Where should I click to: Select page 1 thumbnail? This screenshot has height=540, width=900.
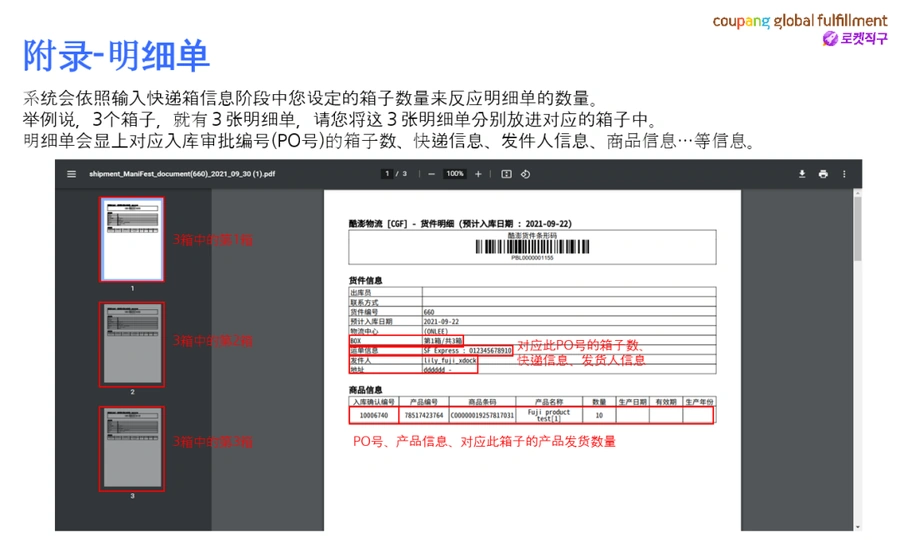(132, 239)
